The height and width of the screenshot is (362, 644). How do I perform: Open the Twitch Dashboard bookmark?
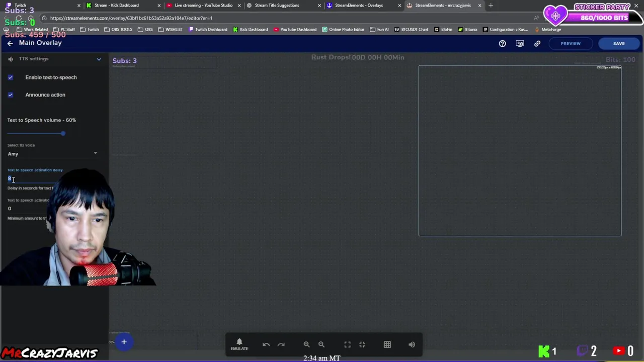[x=208, y=30]
